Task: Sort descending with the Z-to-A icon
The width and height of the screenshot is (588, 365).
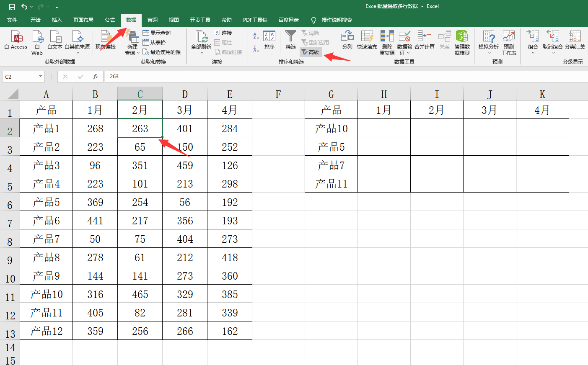Action: click(256, 49)
